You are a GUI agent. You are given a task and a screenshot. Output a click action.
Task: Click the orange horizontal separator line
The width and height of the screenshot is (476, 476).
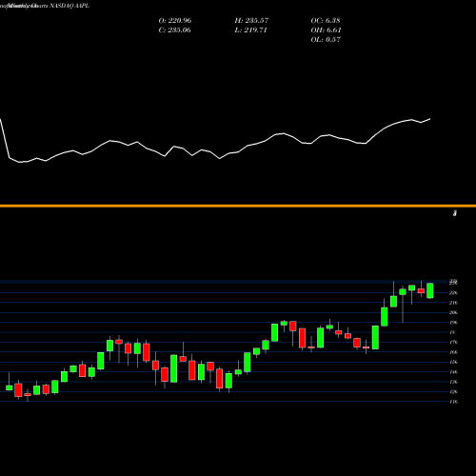tap(238, 206)
